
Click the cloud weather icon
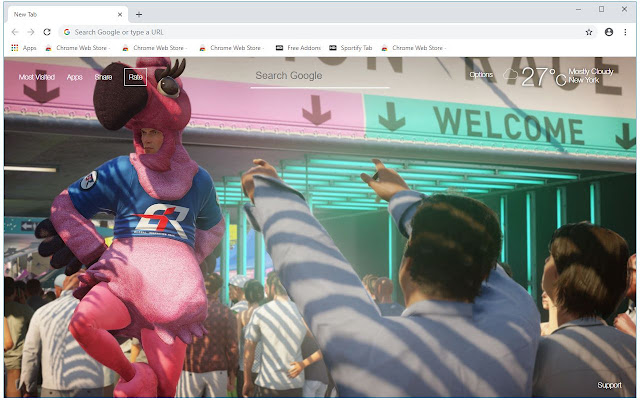click(x=510, y=74)
